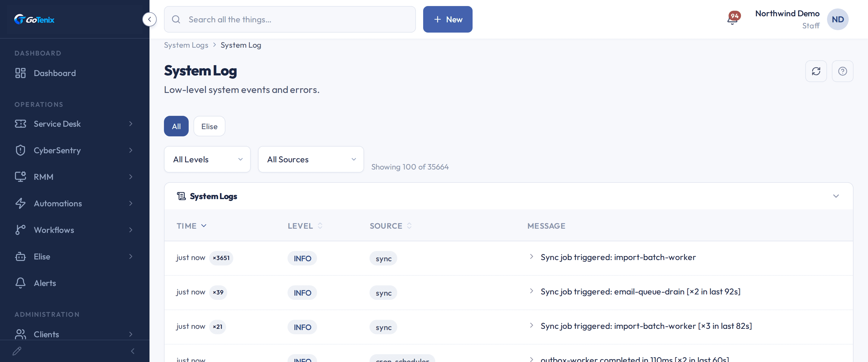Click the Clients people icon

coord(20,334)
